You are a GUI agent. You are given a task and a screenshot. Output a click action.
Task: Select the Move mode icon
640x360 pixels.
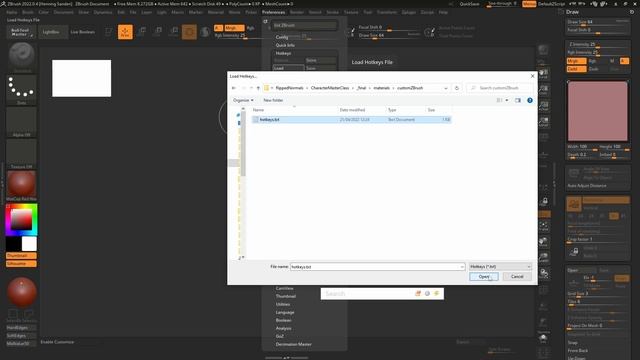pyautogui.click(x=142, y=32)
